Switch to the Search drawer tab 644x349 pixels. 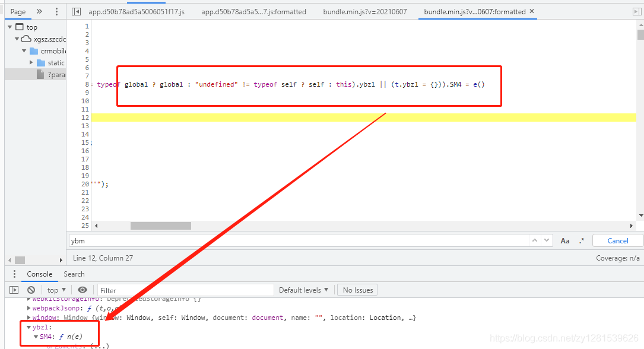point(74,274)
